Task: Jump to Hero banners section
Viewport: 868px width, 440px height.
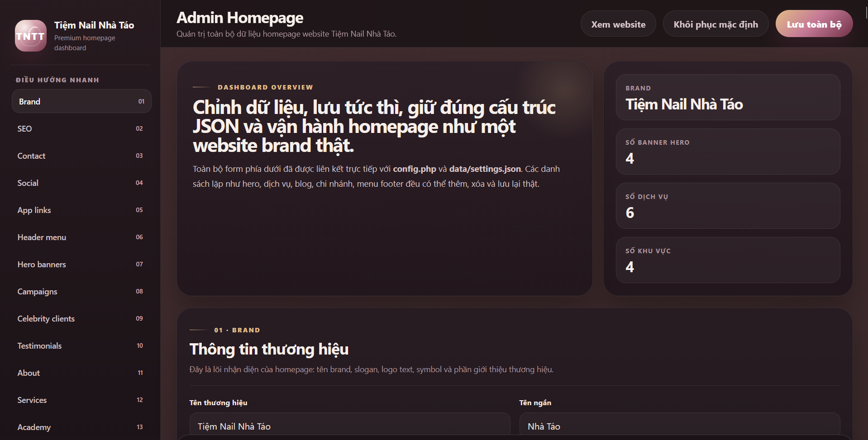Action: [81, 264]
